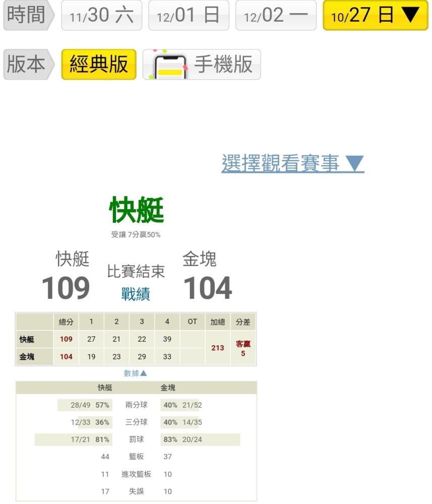Click 進攻籃板 stat label
Image resolution: width=432 pixels, height=504 pixels.
point(136,474)
